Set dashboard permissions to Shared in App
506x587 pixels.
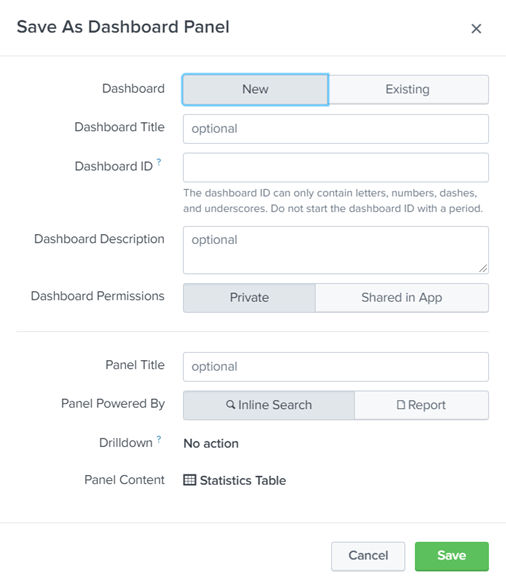point(402,298)
